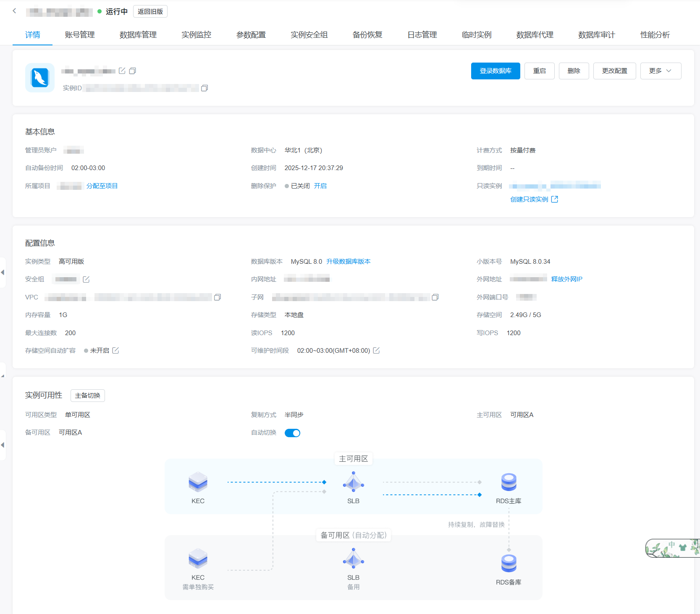Click the back arrow icon at top

click(14, 11)
